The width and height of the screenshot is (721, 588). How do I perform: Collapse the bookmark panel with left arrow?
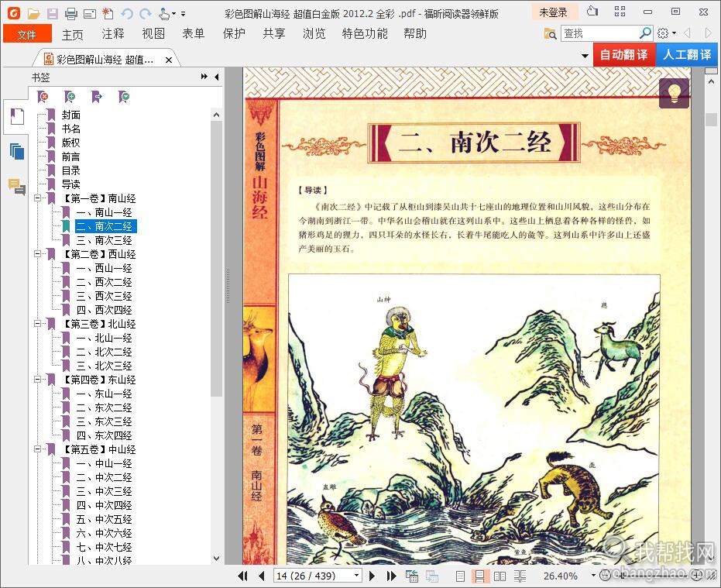[x=217, y=77]
